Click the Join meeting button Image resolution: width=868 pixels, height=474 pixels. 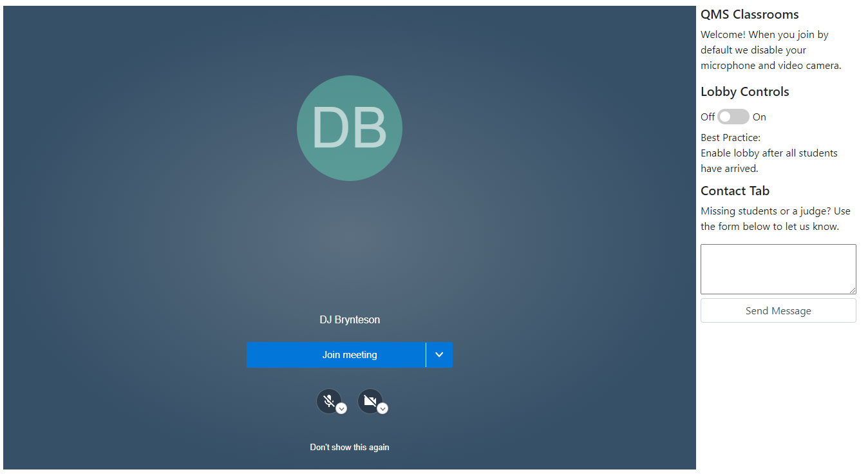[336, 355]
